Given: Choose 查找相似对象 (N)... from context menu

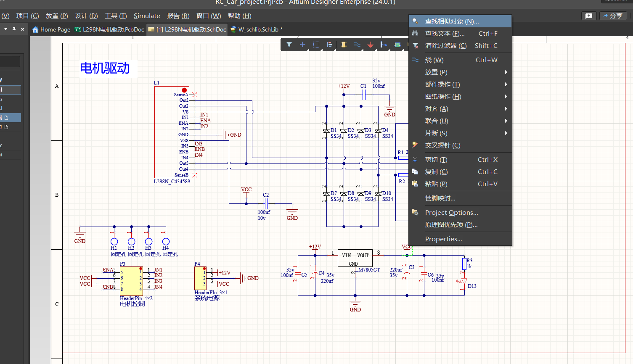Looking at the screenshot, I should (460, 21).
